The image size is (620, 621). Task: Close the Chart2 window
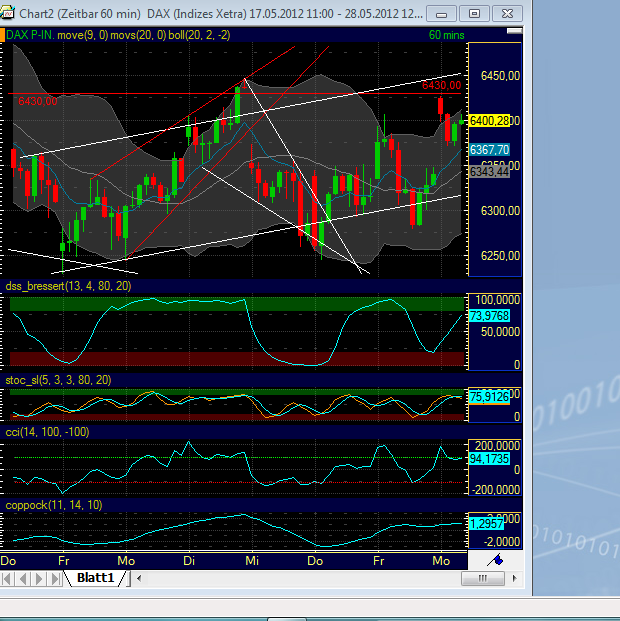(x=507, y=14)
